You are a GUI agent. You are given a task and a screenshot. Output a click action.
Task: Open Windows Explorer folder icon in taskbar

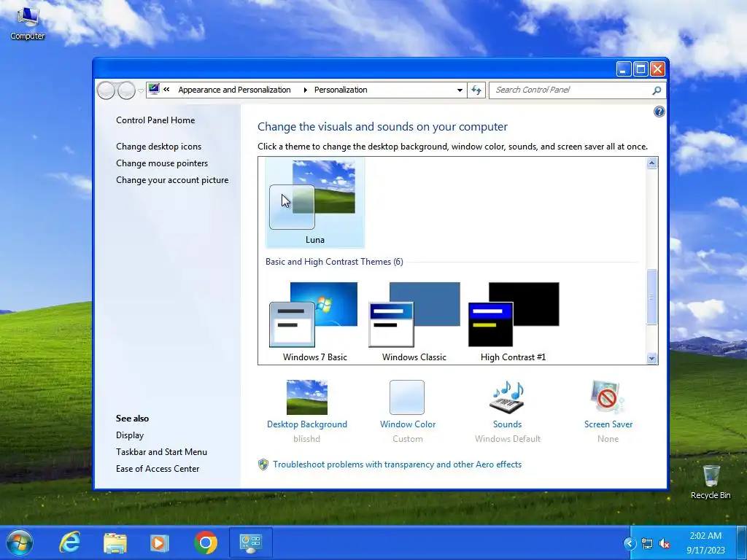tap(115, 542)
